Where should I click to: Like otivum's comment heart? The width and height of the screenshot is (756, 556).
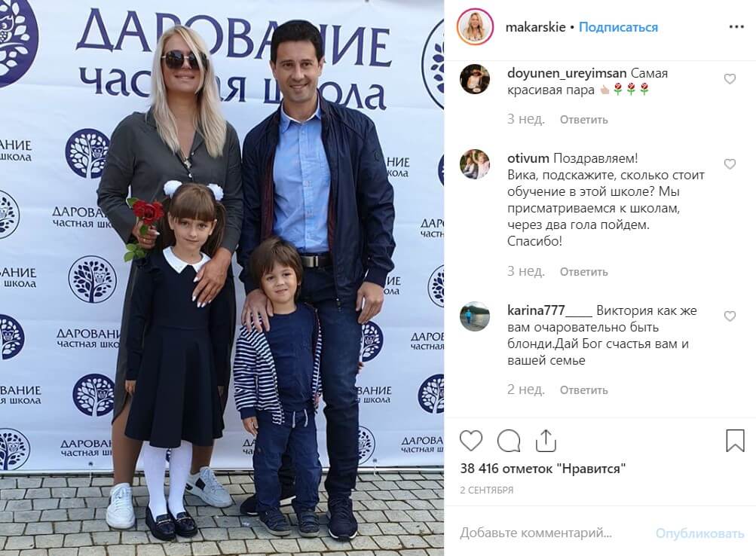coord(730,164)
